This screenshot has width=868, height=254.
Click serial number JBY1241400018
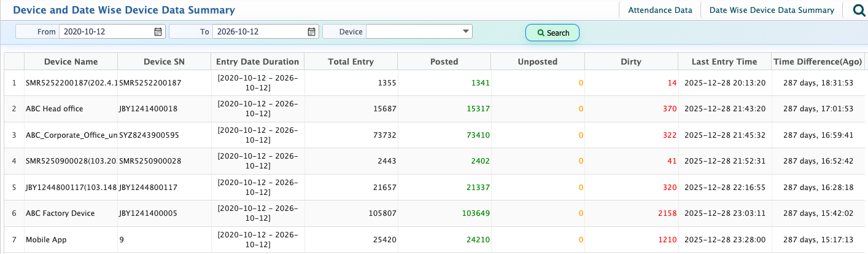[148, 109]
